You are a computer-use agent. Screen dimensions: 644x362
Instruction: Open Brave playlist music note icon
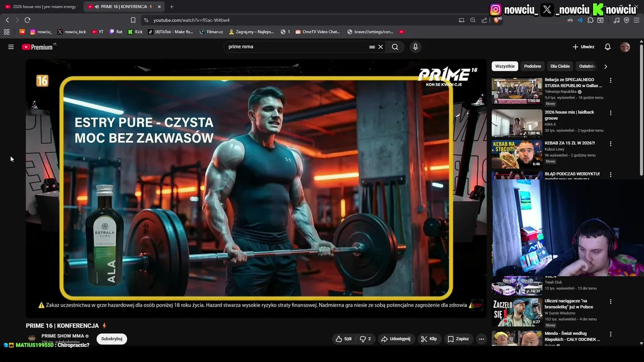pos(616,20)
